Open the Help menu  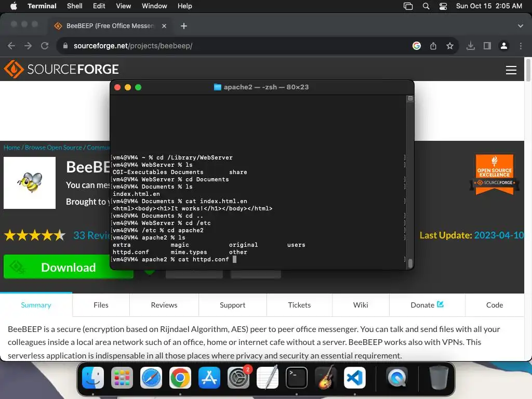(x=184, y=6)
